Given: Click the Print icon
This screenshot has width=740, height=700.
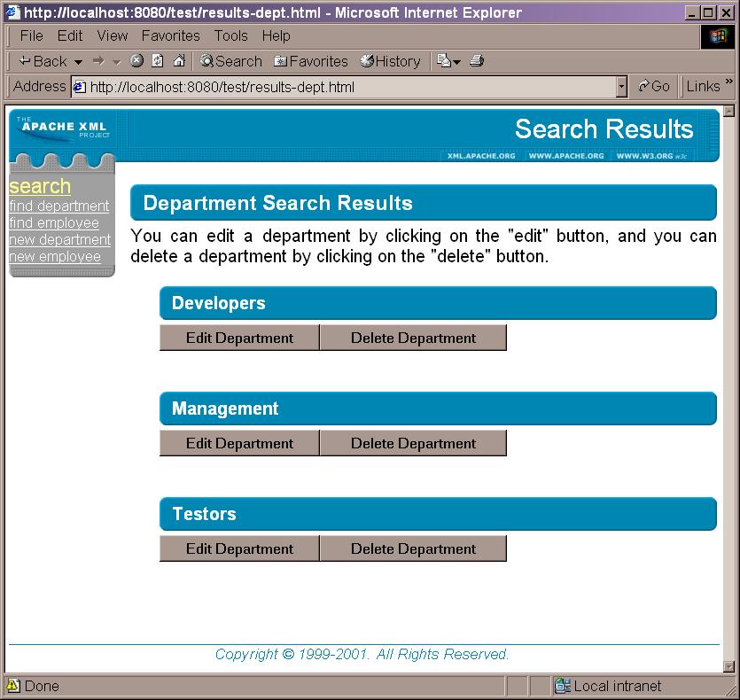Looking at the screenshot, I should [476, 61].
